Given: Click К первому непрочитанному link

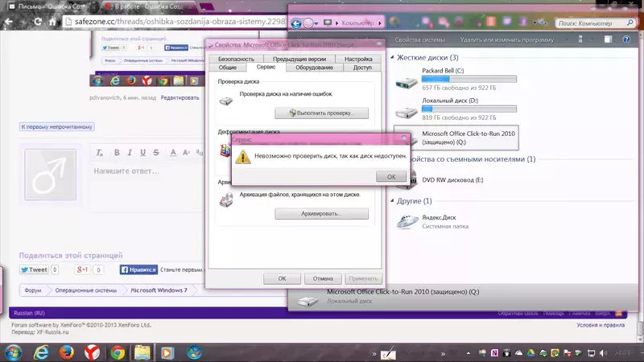Looking at the screenshot, I should (56, 127).
